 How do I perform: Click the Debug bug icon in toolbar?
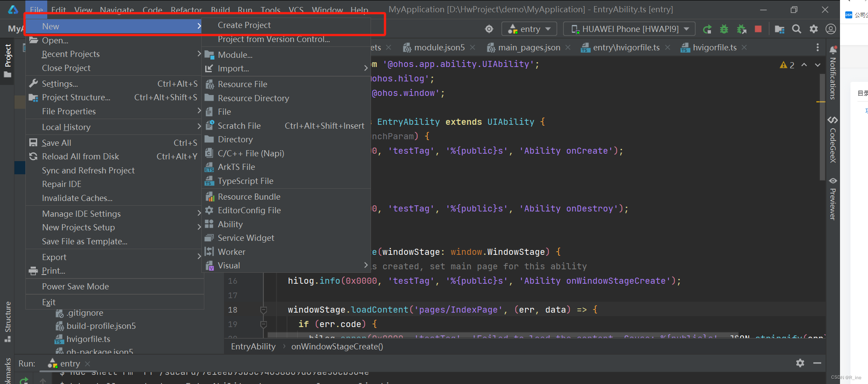click(724, 29)
